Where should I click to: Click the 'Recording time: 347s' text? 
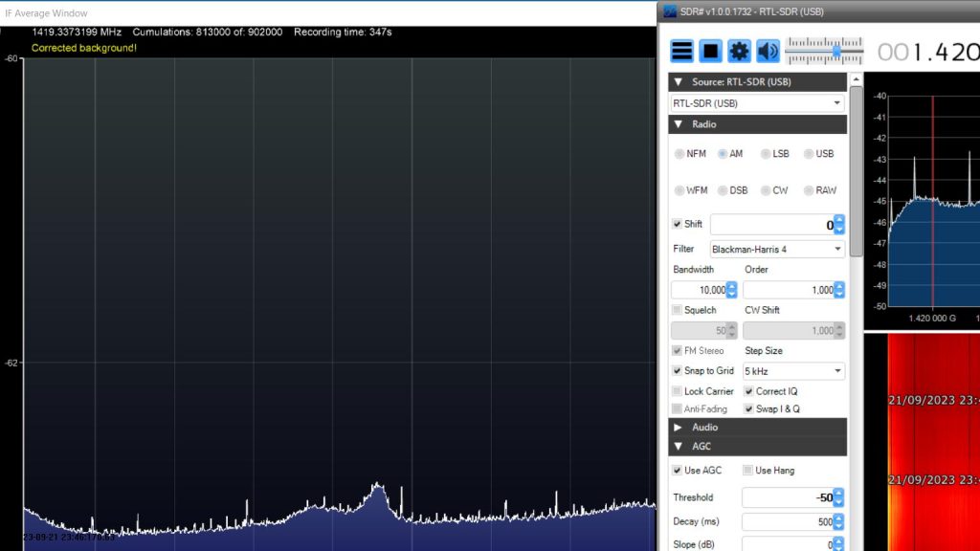(x=343, y=32)
